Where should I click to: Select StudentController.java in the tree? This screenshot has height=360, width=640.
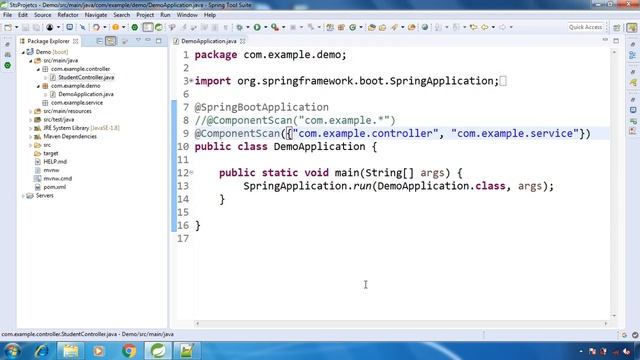click(86, 78)
